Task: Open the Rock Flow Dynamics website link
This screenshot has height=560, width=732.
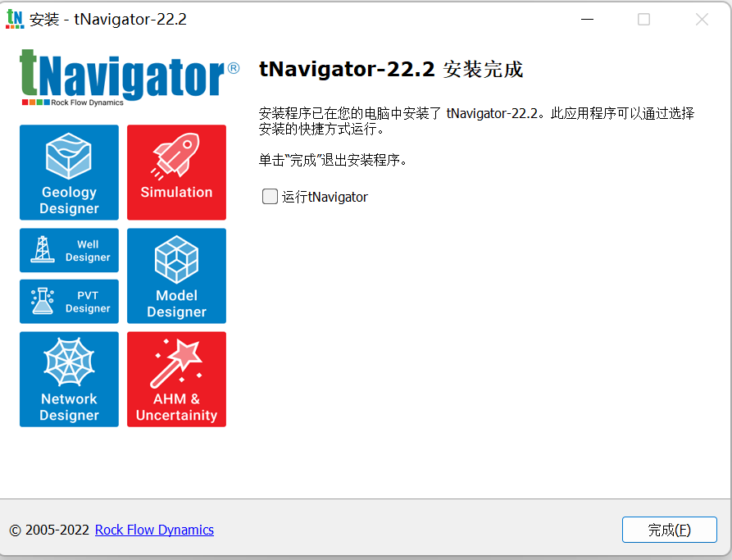Action: (154, 530)
